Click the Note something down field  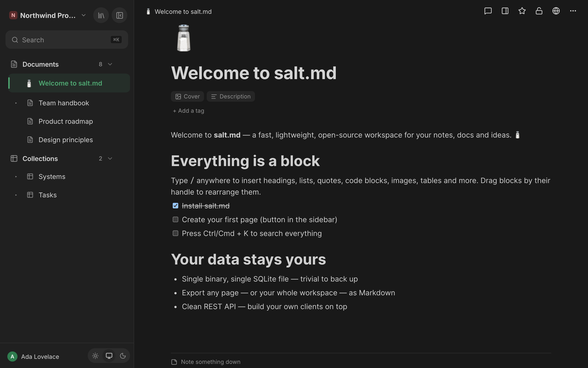click(x=211, y=362)
